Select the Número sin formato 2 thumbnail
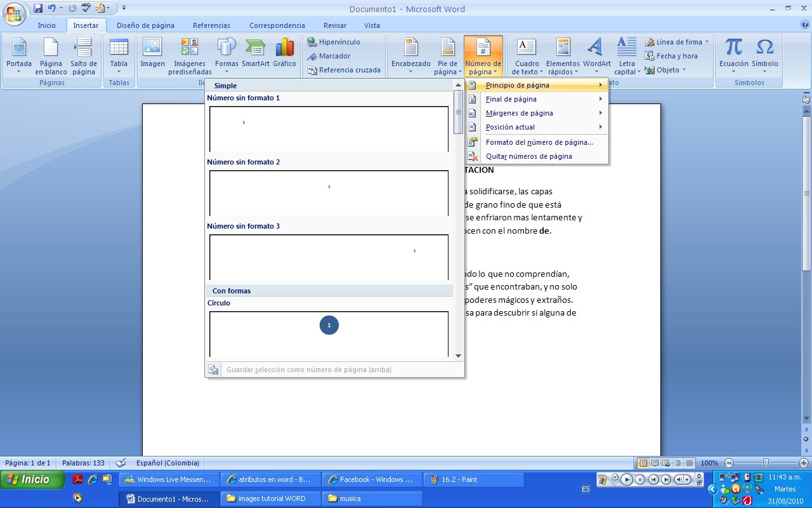812x508 pixels. (x=329, y=192)
